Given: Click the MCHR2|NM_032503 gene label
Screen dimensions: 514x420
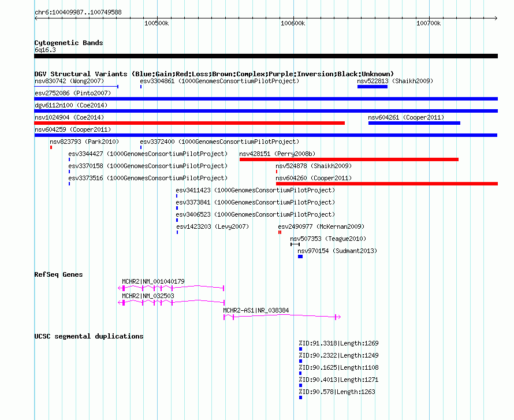Looking at the screenshot, I should (x=148, y=296).
